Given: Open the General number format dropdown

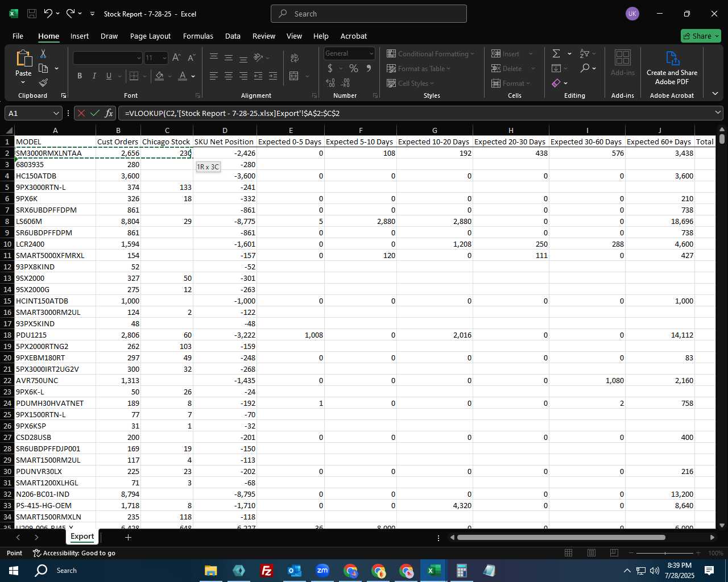Looking at the screenshot, I should click(371, 53).
